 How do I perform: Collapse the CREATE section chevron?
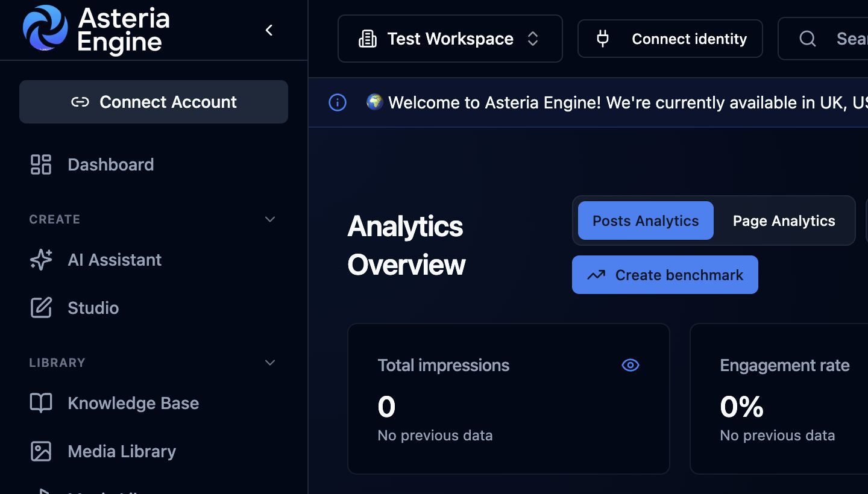pos(270,219)
